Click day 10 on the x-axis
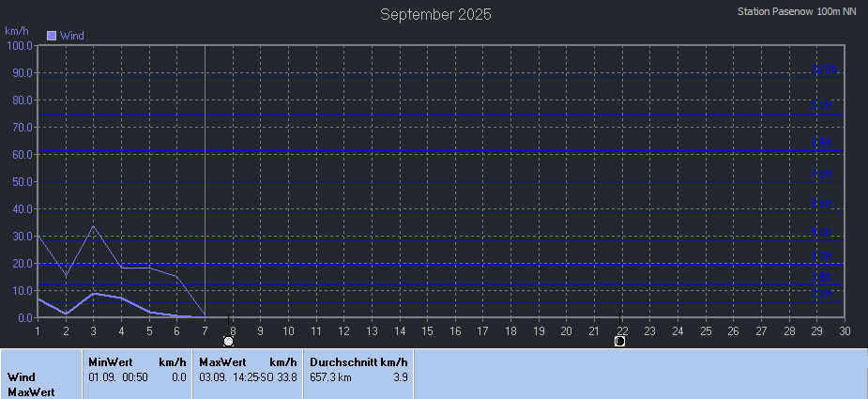Screen dimensions: 868x399 [x=288, y=330]
